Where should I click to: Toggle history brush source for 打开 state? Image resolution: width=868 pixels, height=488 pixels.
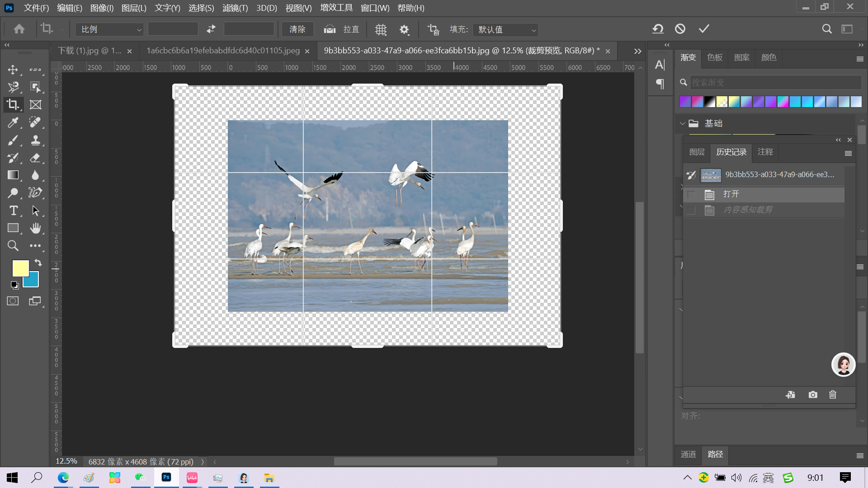691,195
